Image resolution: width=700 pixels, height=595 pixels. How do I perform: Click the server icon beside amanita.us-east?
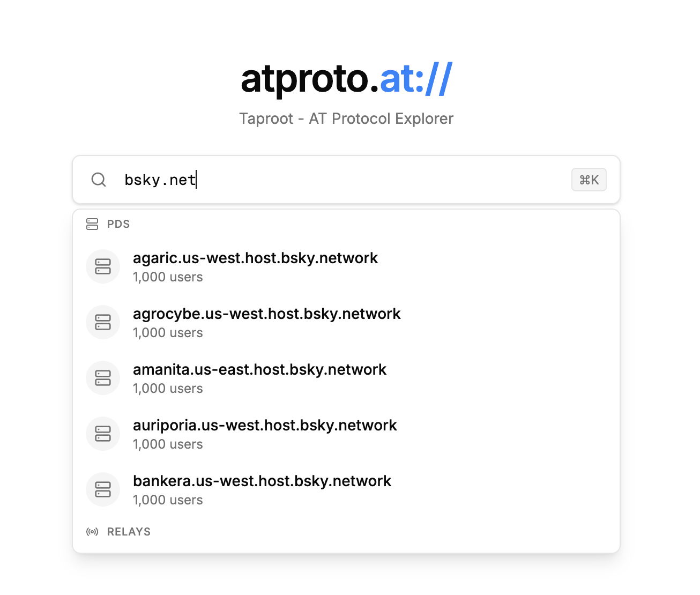click(x=103, y=378)
